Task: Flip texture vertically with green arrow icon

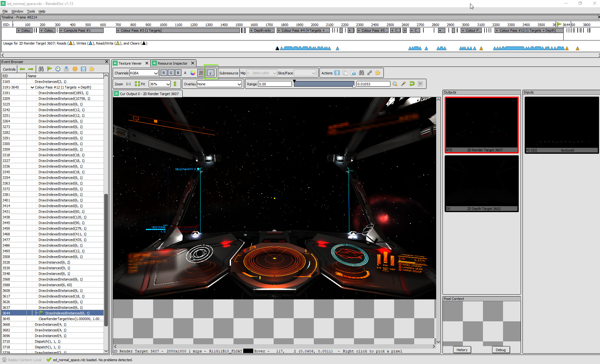Action: [x=175, y=84]
